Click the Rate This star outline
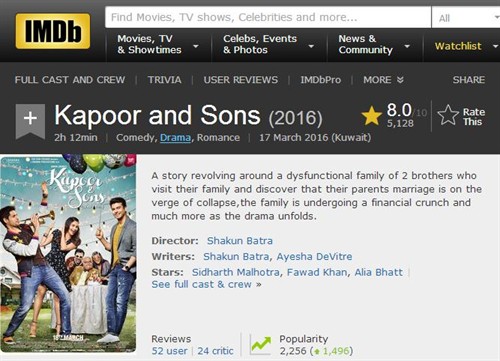This screenshot has height=361, width=500. coord(448,115)
